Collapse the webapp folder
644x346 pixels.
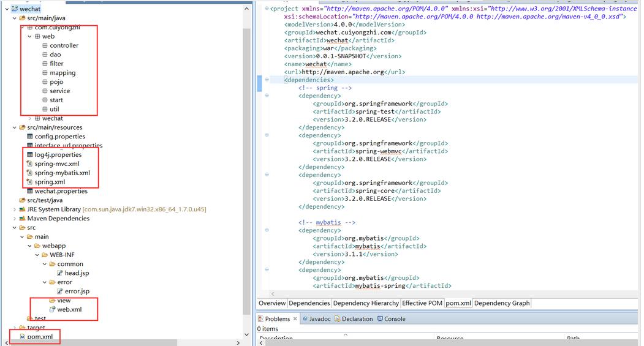29,246
